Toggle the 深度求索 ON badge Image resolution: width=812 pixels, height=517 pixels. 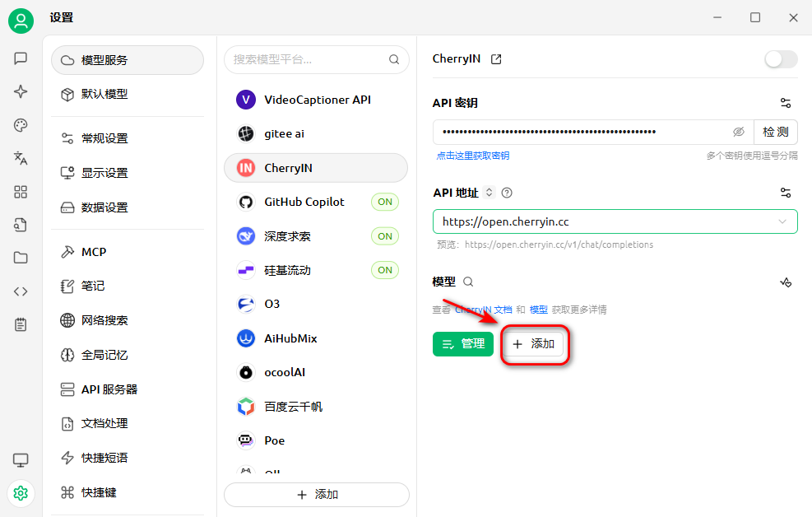pyautogui.click(x=385, y=236)
